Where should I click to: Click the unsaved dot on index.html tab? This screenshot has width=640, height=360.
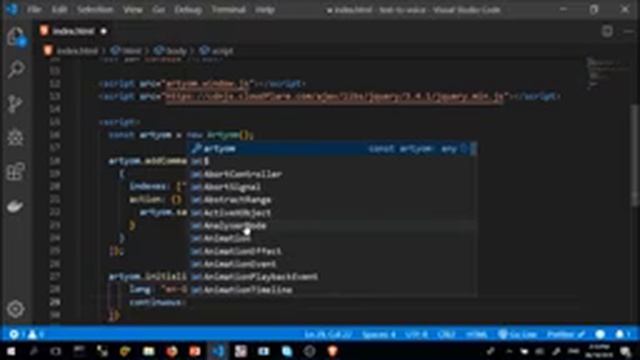[x=104, y=31]
